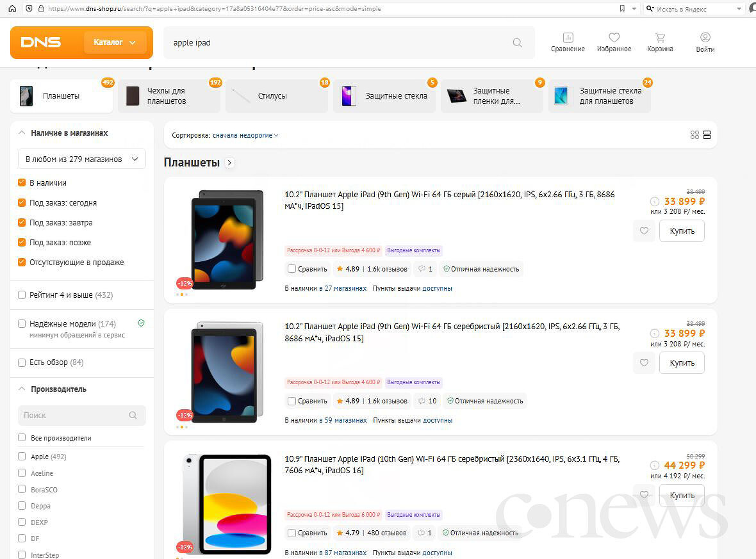Collapse the Производитель section
The image size is (756, 559).
coord(22,389)
